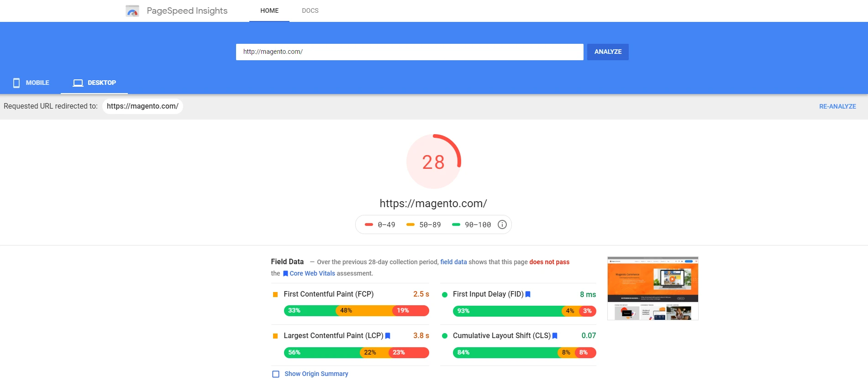This screenshot has height=386, width=868.
Task: Open the Core Web Vitals link
Action: tap(312, 273)
